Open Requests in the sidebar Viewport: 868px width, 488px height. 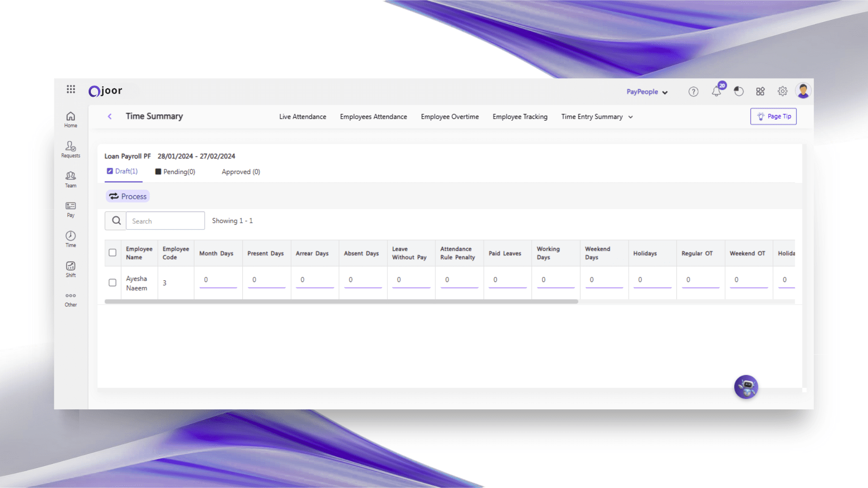tap(71, 149)
